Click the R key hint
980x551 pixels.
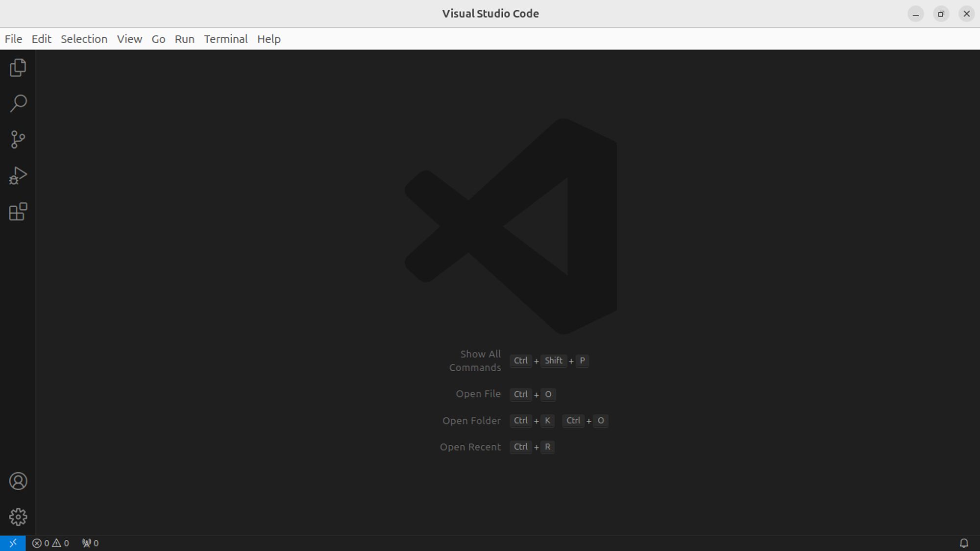click(547, 447)
